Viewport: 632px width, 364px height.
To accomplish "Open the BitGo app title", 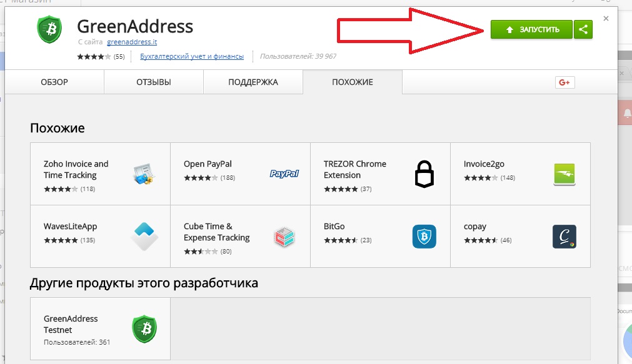I will tap(334, 226).
